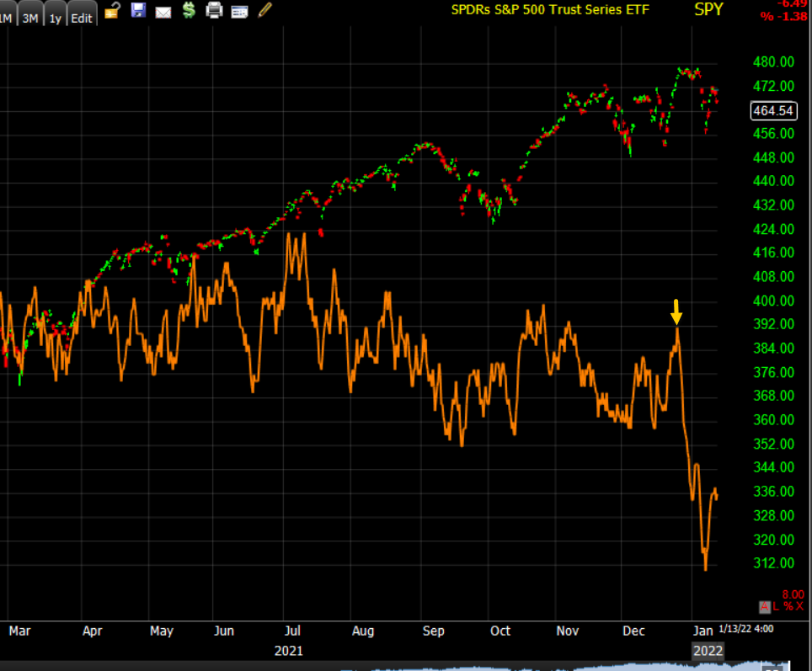Click the 448.00 price axis label
Screen dimensions: 812x671
pyautogui.click(x=774, y=157)
